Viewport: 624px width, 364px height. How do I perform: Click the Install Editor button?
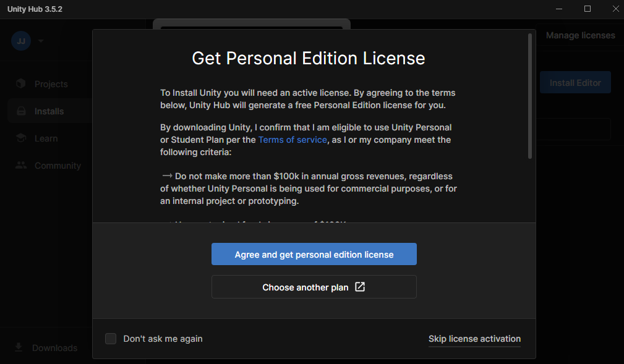[575, 82]
